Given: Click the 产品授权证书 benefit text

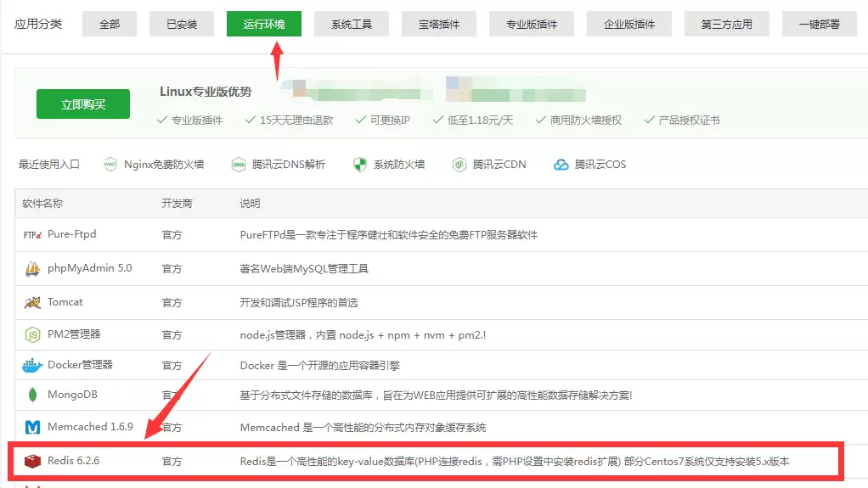Looking at the screenshot, I should 689,120.
